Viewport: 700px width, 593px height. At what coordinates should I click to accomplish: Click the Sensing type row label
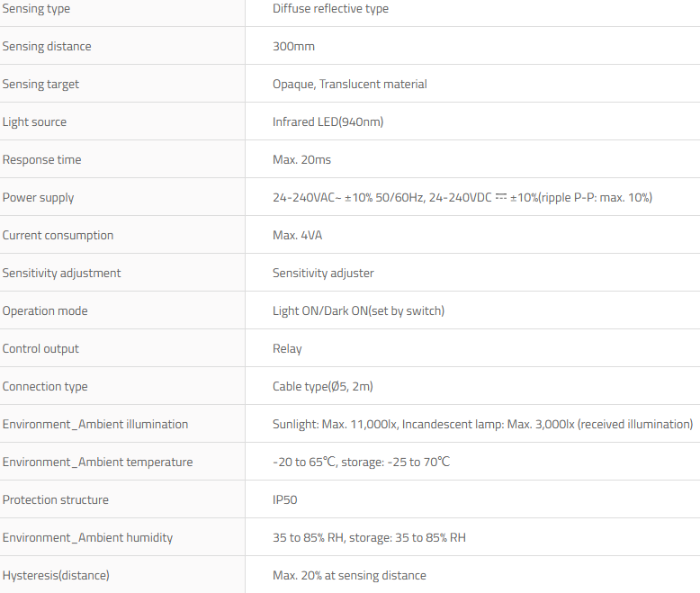point(36,9)
